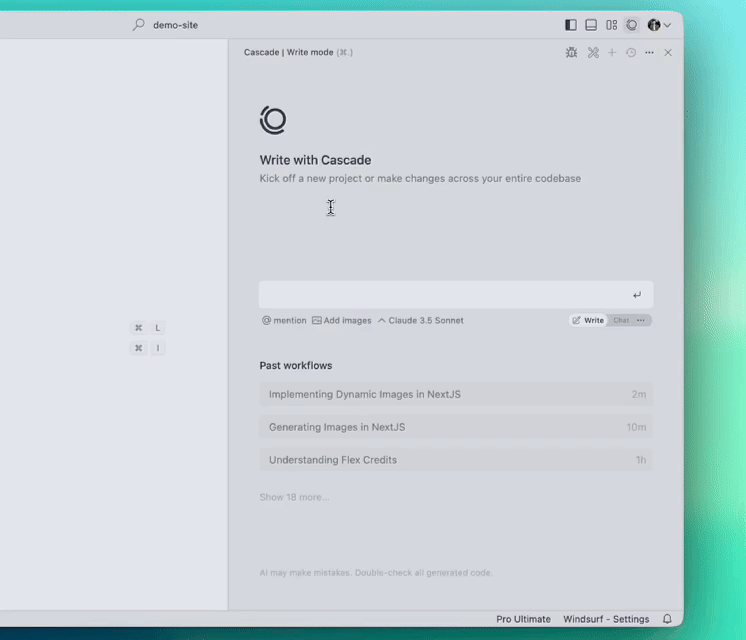This screenshot has height=640, width=746.
Task: Open the tools icon in Cascade header
Action: [593, 52]
